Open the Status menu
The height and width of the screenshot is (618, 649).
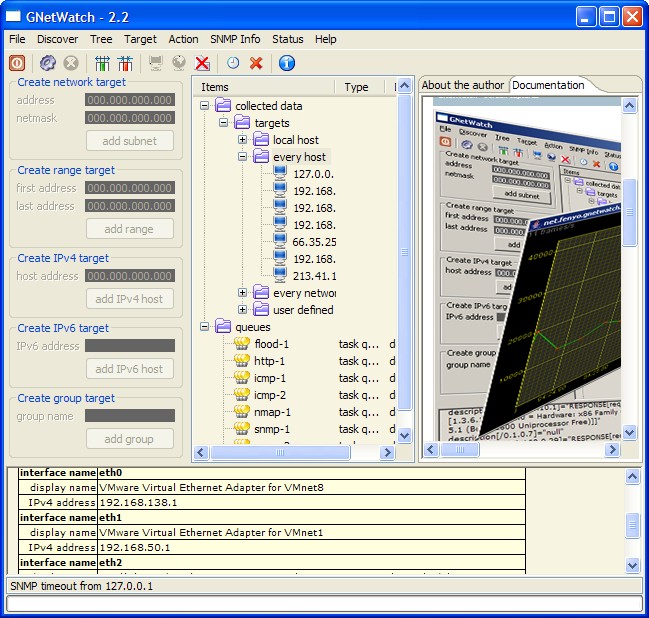(288, 39)
